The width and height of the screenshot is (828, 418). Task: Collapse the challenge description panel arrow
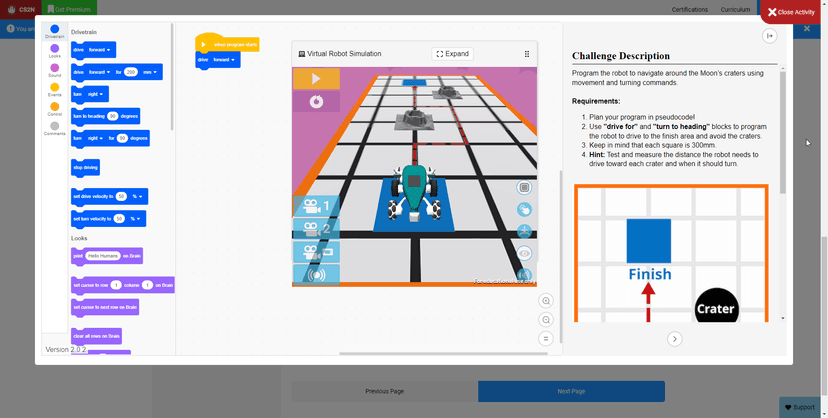769,36
